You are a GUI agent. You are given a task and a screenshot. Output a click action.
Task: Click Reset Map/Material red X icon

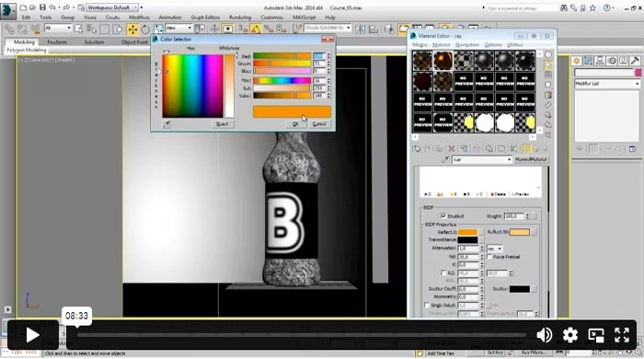click(452, 149)
